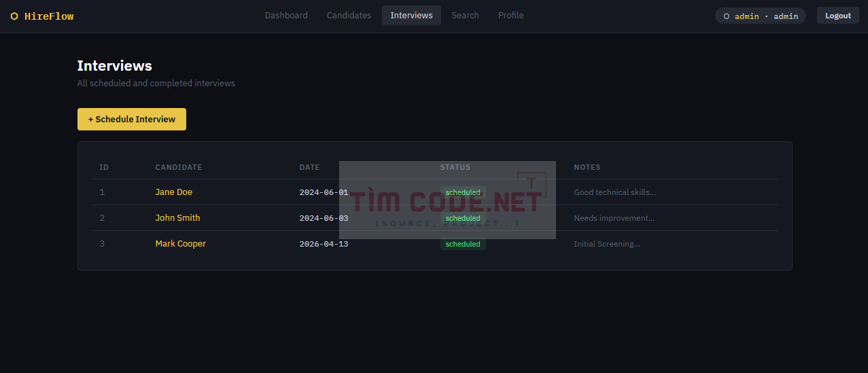Screen dimensions: 868x373
Task: Click the note 'Good technical skills...'
Action: [x=614, y=192]
